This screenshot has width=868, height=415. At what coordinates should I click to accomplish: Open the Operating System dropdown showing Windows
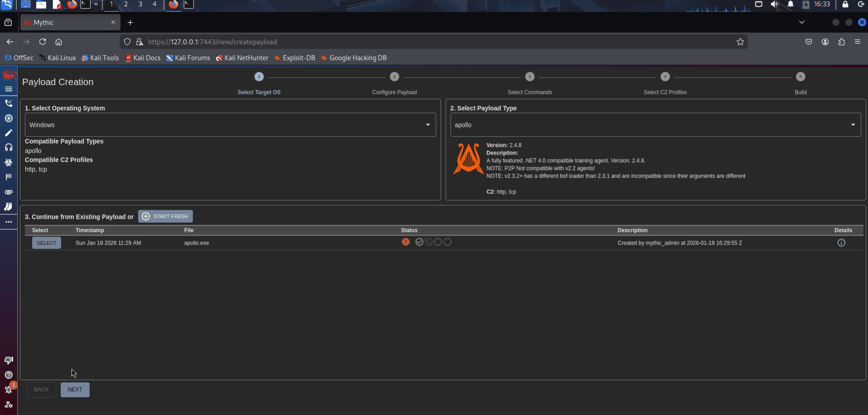[x=230, y=125]
